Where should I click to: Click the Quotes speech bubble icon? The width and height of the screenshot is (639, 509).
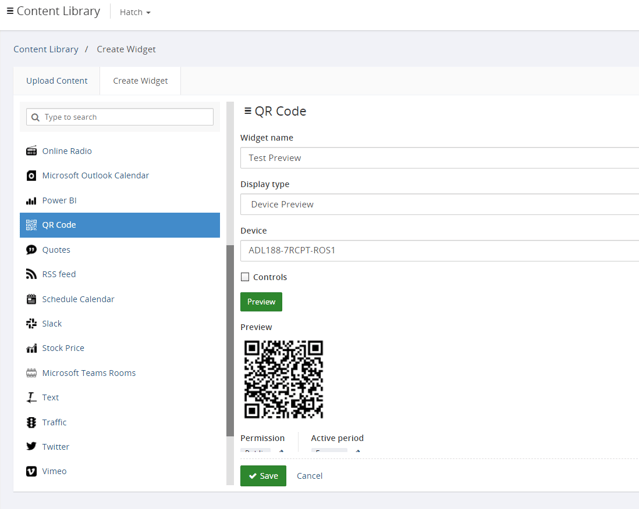31,250
